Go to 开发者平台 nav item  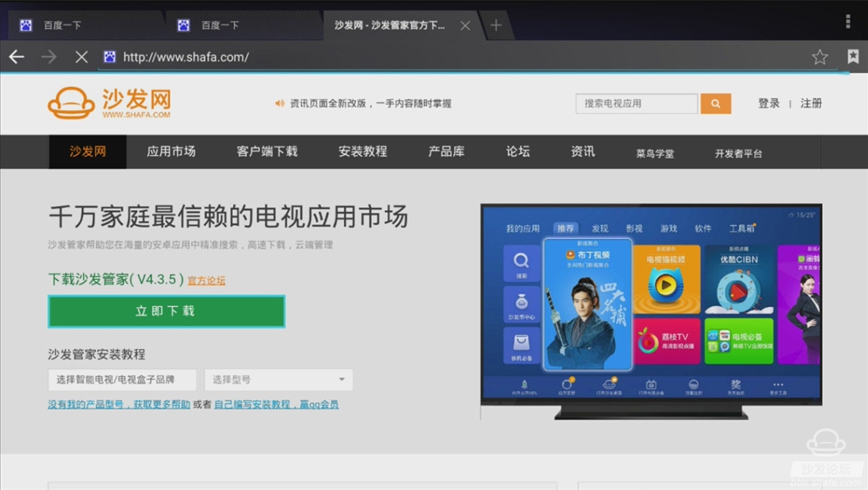pyautogui.click(x=739, y=153)
